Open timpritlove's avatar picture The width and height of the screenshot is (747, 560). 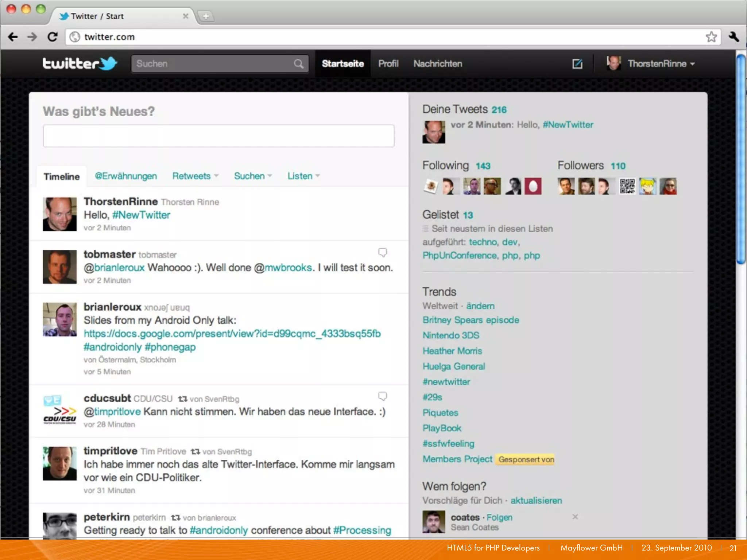[x=60, y=463]
